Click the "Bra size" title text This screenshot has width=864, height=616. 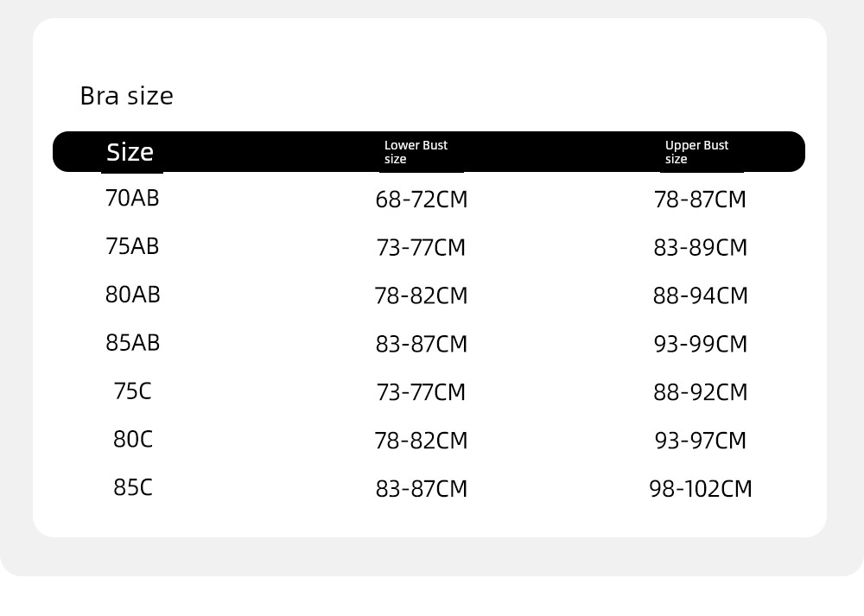click(x=126, y=96)
